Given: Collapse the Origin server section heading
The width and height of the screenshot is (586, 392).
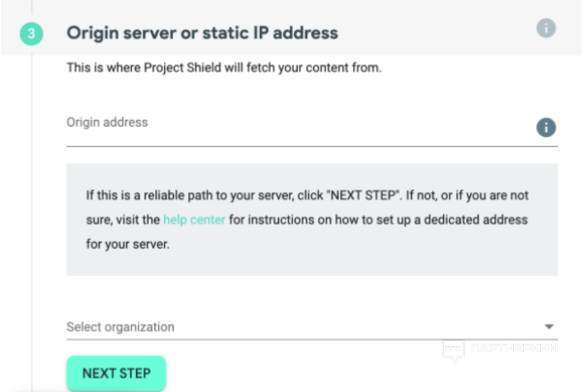Looking at the screenshot, I should coord(202,33).
